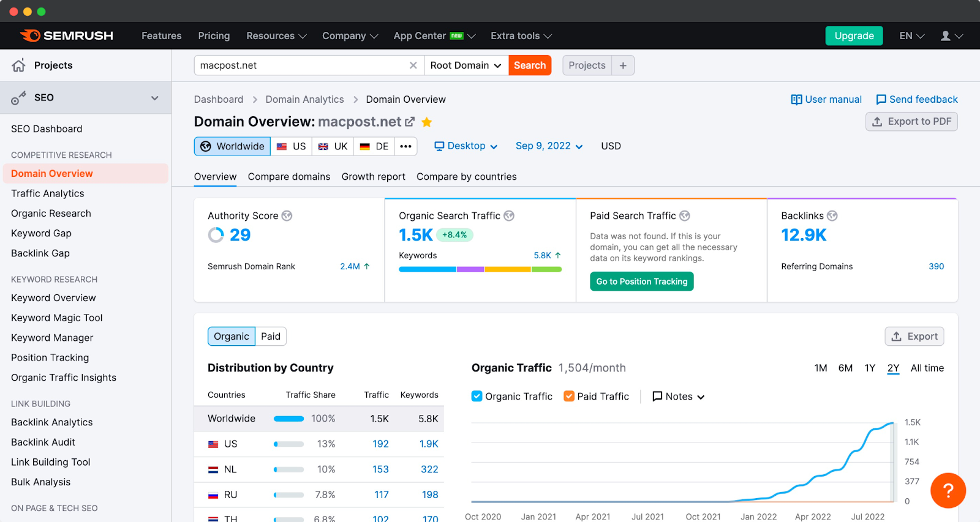Click Organic Search Traffic info globe icon

509,215
